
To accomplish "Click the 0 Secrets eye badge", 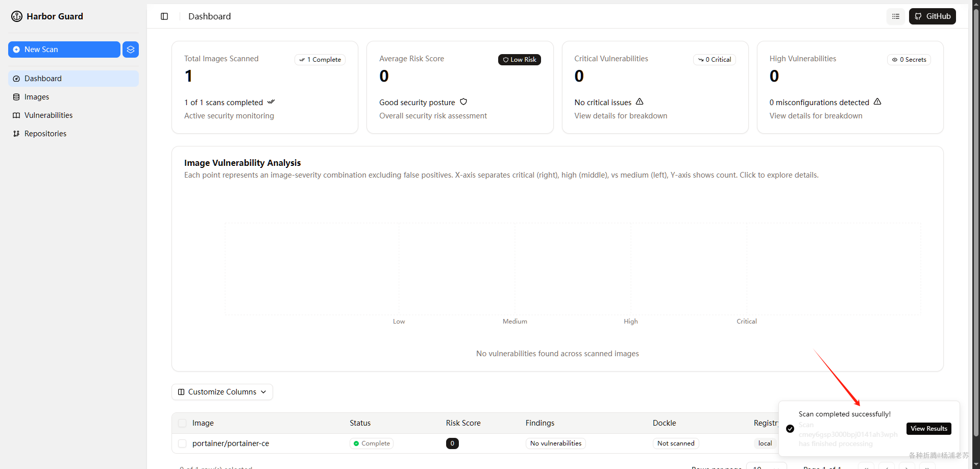I will click(909, 60).
